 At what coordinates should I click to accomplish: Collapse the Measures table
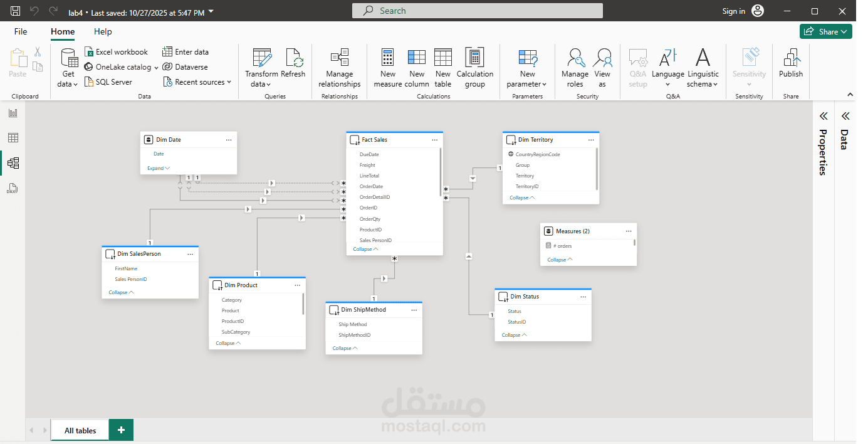pos(560,260)
